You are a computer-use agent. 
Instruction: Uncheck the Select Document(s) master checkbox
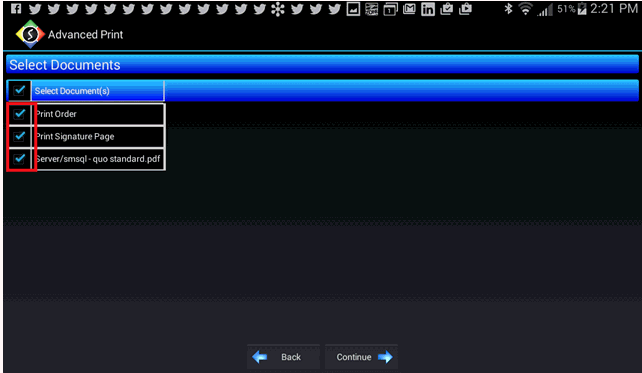(x=19, y=90)
